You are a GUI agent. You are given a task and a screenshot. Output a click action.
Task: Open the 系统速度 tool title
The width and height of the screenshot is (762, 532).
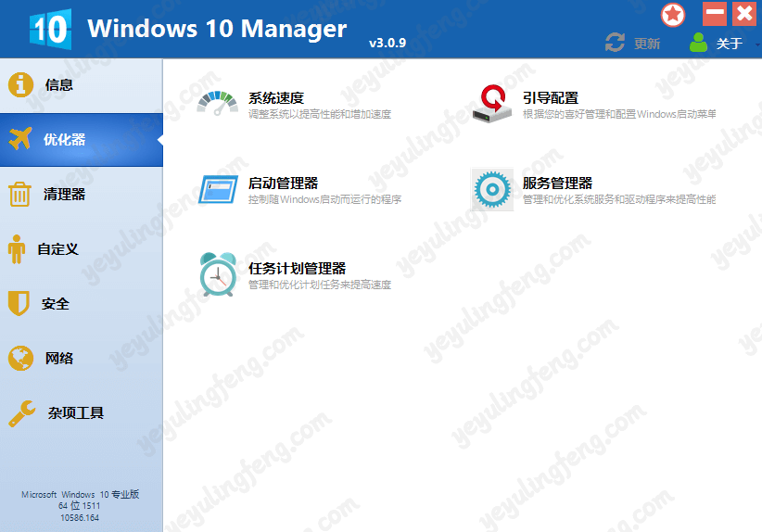[x=276, y=98]
